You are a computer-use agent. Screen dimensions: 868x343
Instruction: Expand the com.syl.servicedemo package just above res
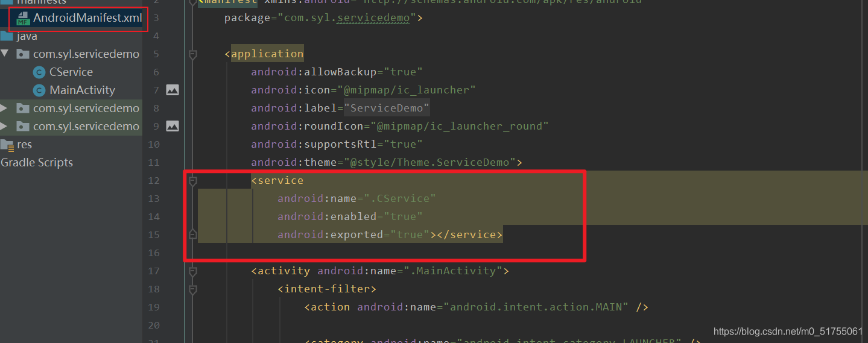[x=5, y=126]
